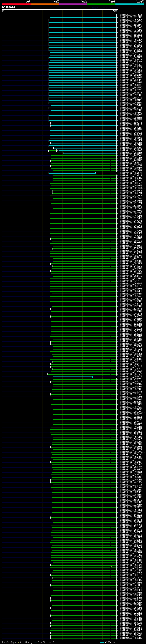Select the hit UniRef100_B2VQE0
146x644 pixels.
pyautogui.click(x=131, y=70)
